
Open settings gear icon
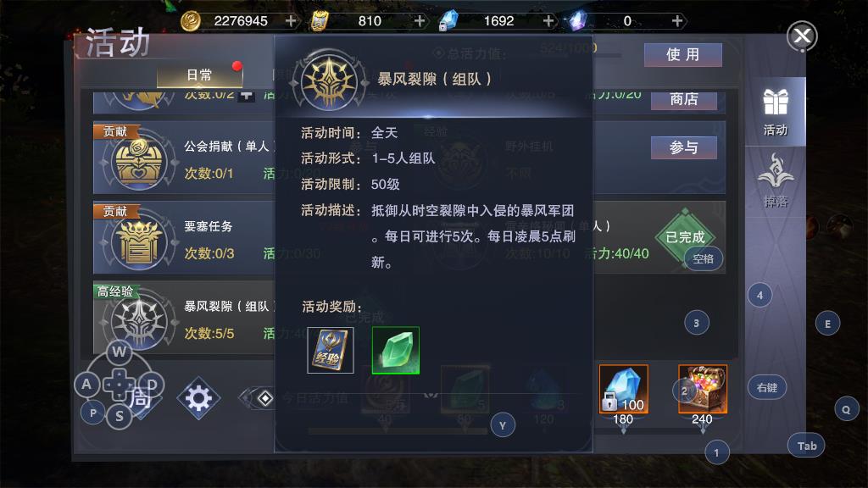click(198, 398)
